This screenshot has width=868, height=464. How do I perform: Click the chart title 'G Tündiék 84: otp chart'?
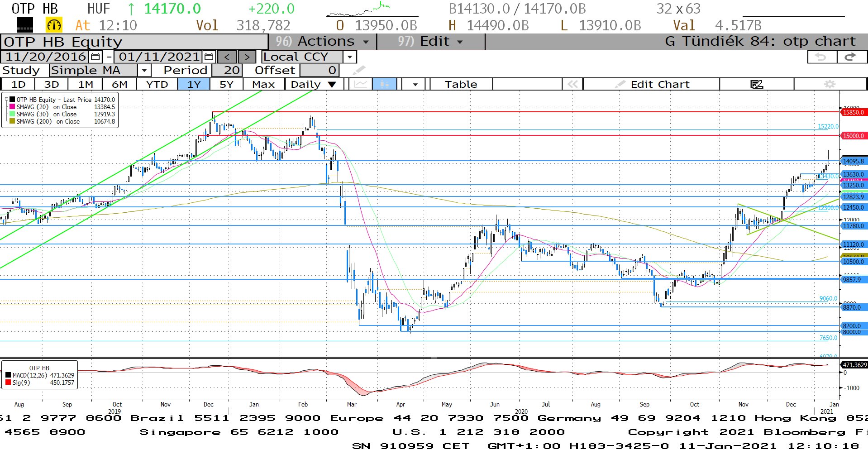(x=760, y=41)
